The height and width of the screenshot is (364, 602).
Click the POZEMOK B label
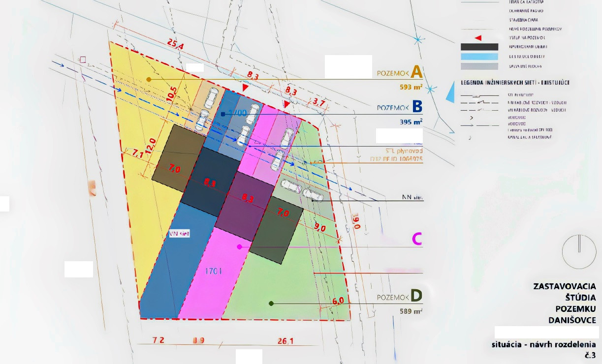point(399,107)
